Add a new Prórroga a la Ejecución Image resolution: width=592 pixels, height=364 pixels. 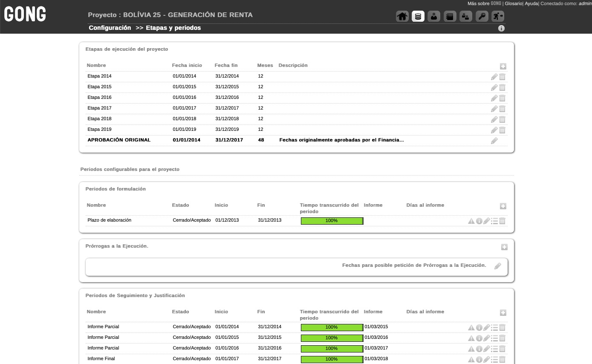pos(504,247)
